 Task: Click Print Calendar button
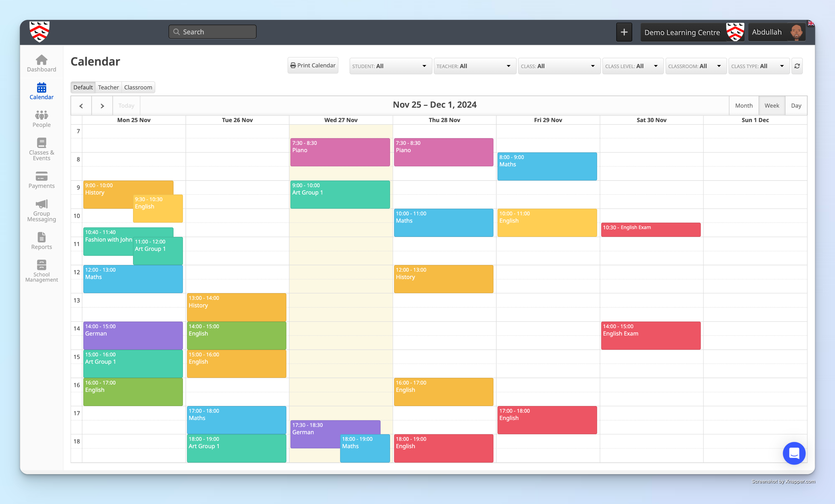click(313, 65)
